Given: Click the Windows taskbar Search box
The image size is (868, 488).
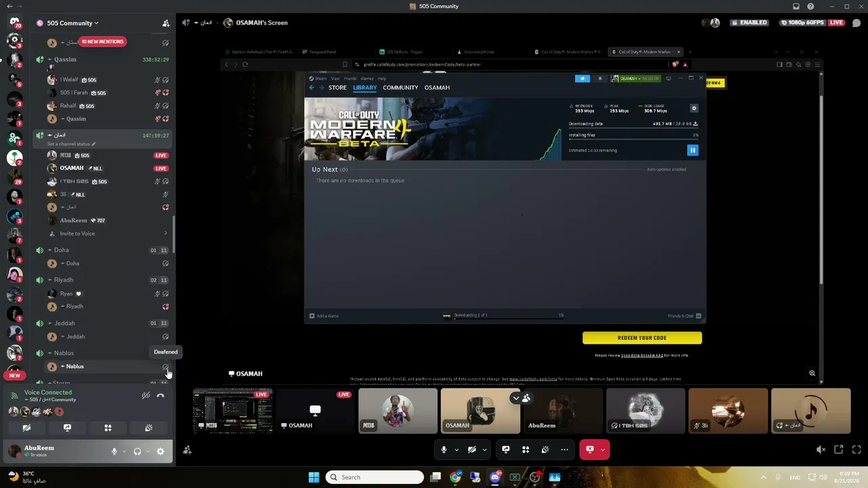Looking at the screenshot, I should (375, 477).
